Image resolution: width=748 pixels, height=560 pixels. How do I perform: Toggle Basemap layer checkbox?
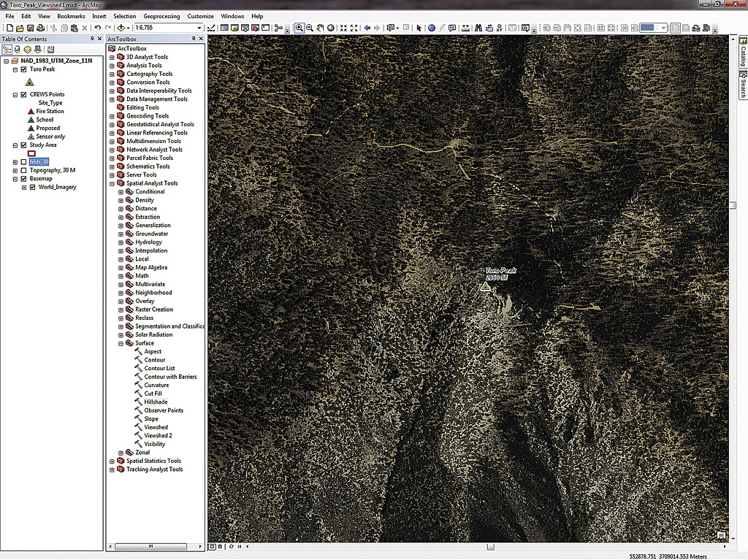coord(24,179)
